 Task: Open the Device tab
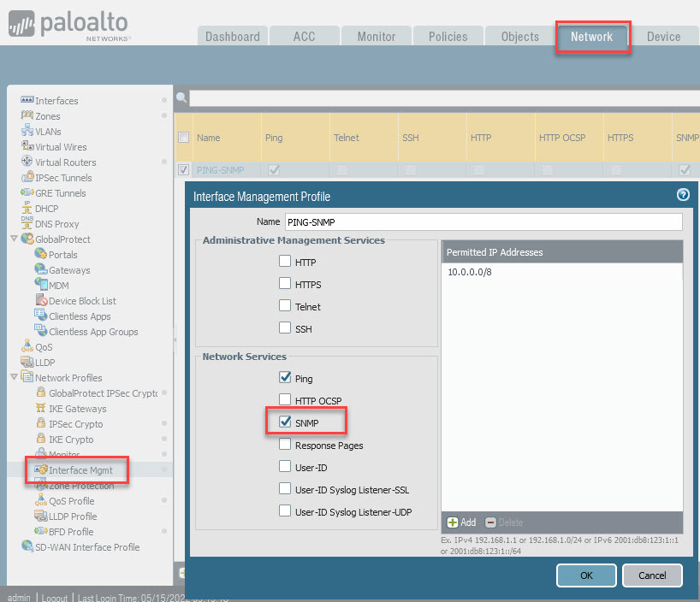663,37
